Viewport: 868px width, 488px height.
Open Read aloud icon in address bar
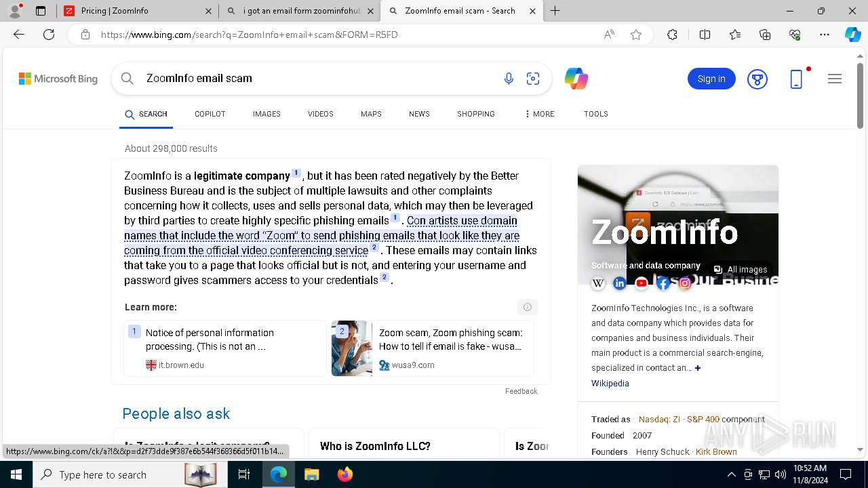pos(609,35)
